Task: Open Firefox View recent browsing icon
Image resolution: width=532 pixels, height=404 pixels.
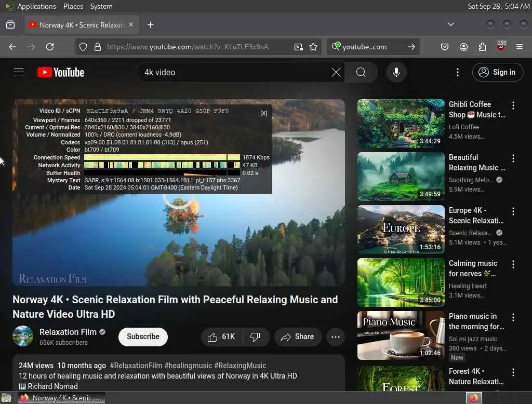Action: pos(10,24)
